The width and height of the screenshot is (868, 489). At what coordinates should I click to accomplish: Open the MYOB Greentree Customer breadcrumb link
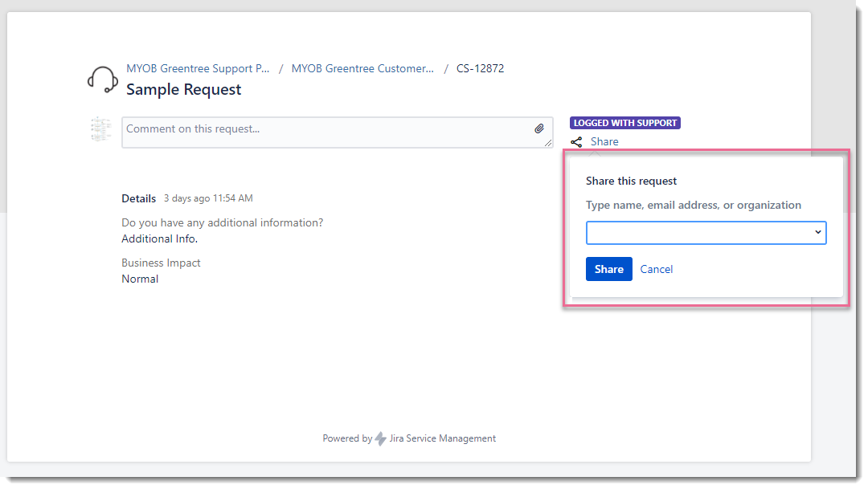(362, 68)
